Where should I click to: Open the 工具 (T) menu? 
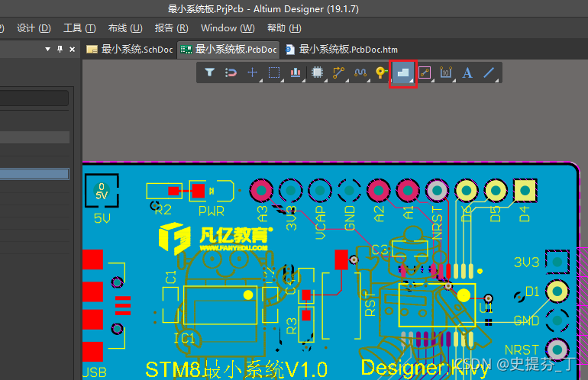tap(79, 28)
